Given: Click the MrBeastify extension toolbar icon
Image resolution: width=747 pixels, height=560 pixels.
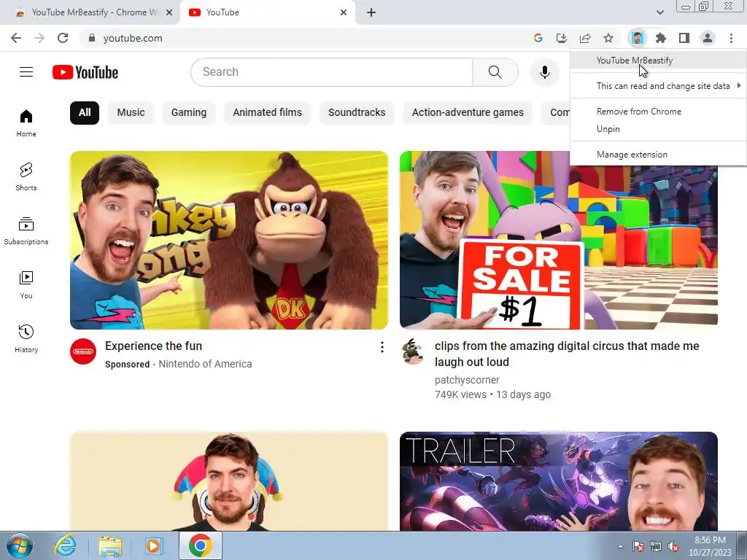Looking at the screenshot, I should point(637,38).
